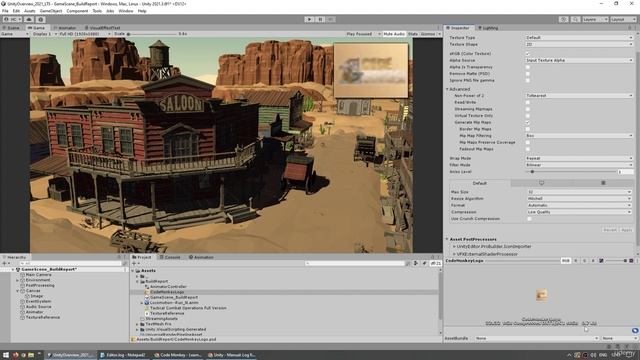Enable Use Crunch Compression checkbox
Screen dimensions: 640x360
(x=529, y=219)
